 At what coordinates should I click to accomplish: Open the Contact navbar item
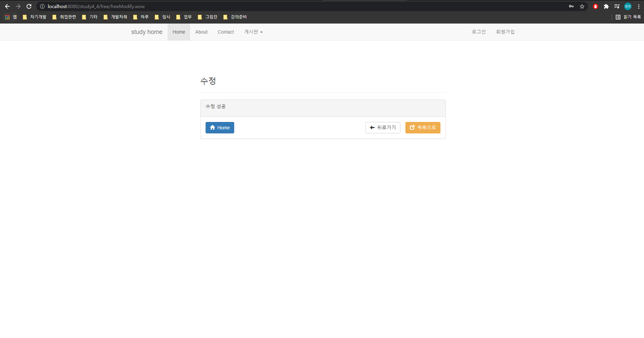(x=226, y=32)
